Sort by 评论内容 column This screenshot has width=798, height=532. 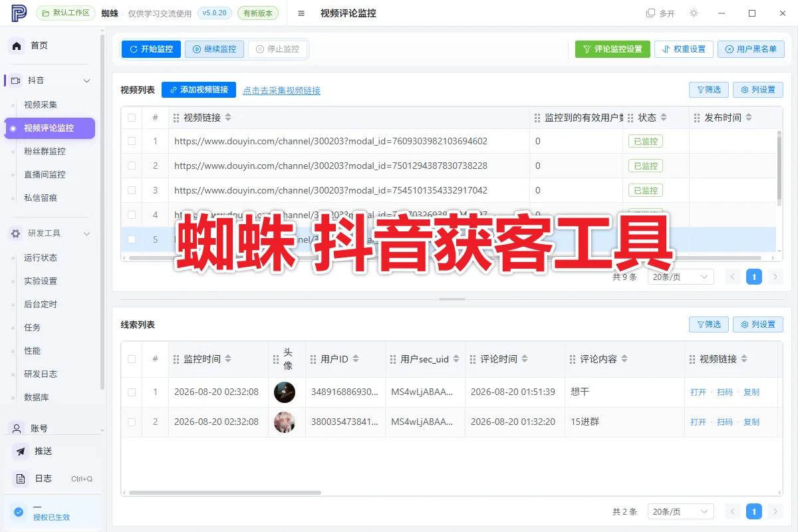624,359
